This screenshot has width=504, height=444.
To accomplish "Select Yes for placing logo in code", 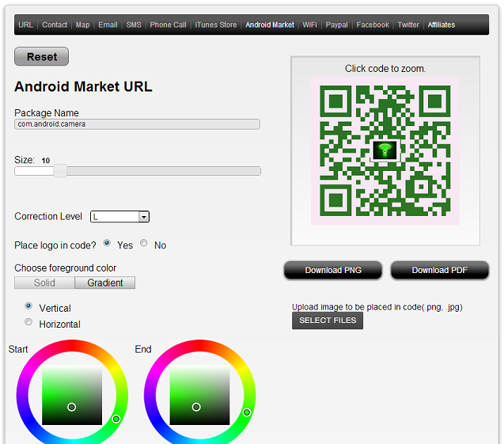I will pyautogui.click(x=107, y=243).
